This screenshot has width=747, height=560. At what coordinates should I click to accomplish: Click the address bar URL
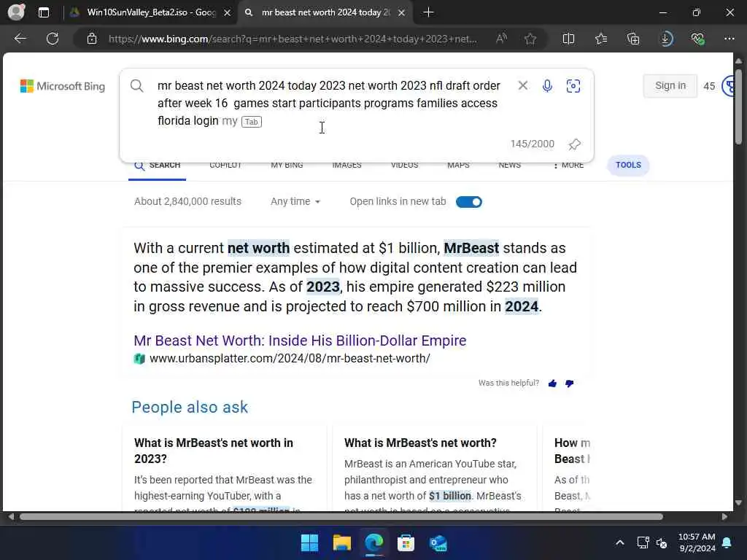tap(293, 39)
